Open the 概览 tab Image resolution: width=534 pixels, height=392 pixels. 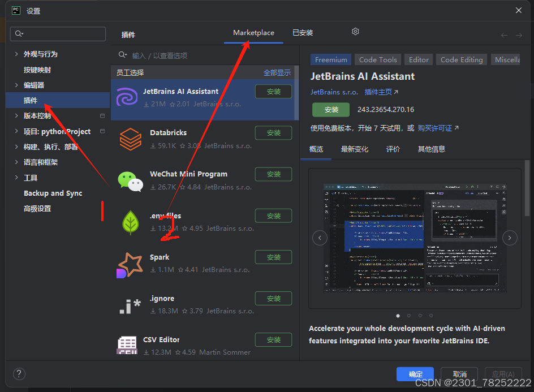coord(316,149)
